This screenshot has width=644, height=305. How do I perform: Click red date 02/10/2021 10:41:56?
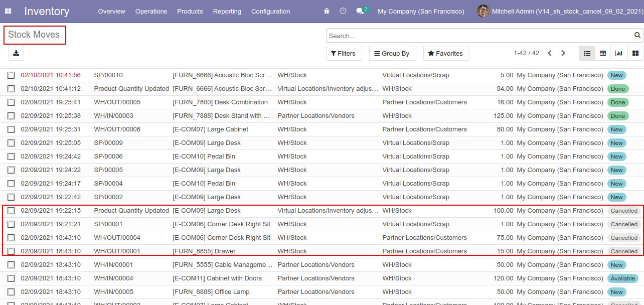pyautogui.click(x=51, y=75)
